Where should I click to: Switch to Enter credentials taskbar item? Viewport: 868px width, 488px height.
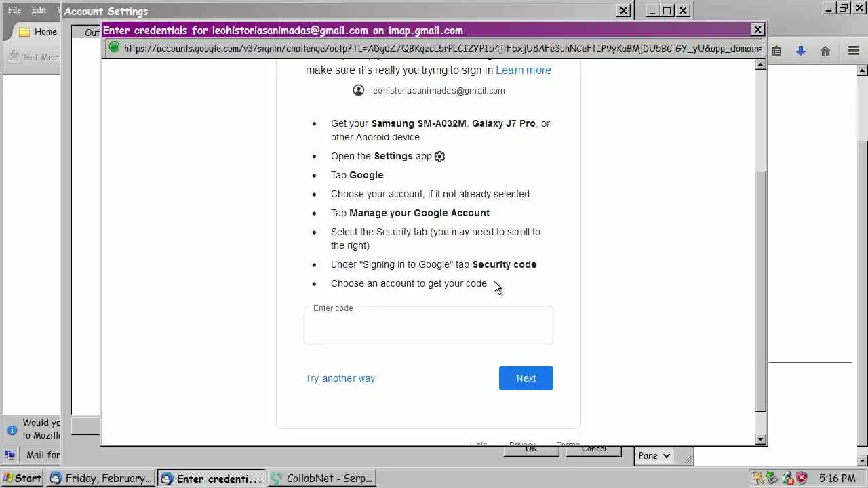[x=211, y=478]
